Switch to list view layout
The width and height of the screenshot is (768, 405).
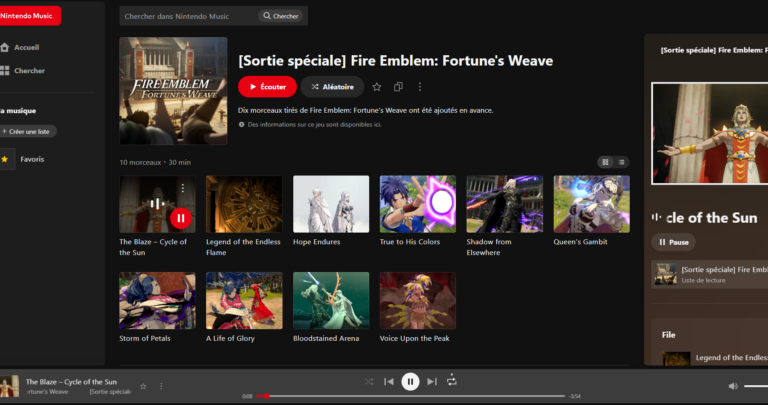pyautogui.click(x=622, y=162)
